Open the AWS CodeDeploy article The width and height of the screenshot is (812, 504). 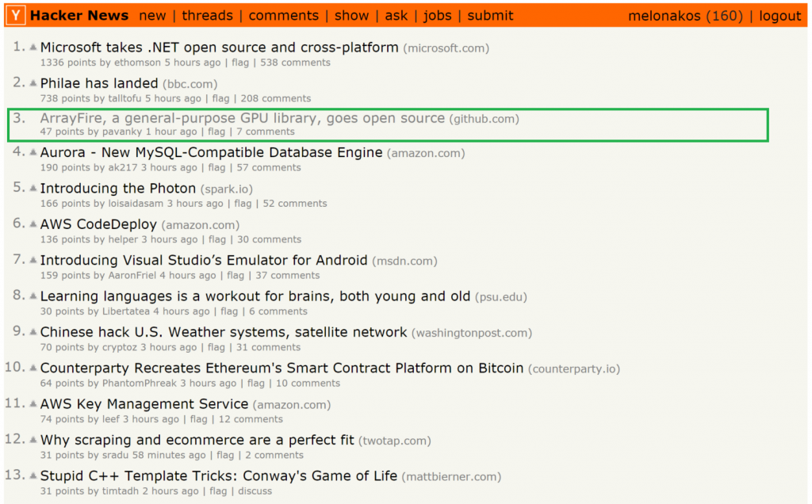(x=98, y=224)
